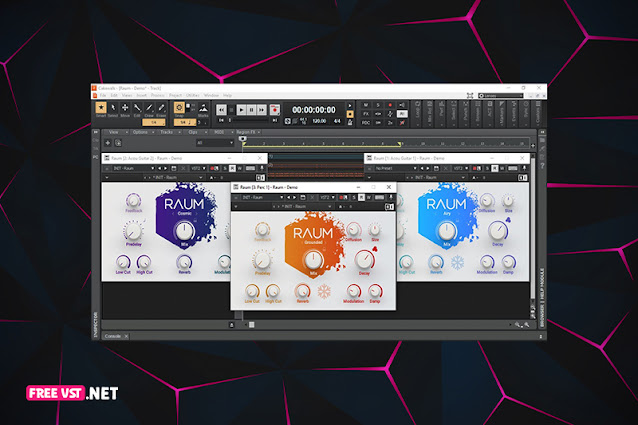Choose the Select arrow tool
This screenshot has height=425, width=638.
pyautogui.click(x=113, y=108)
